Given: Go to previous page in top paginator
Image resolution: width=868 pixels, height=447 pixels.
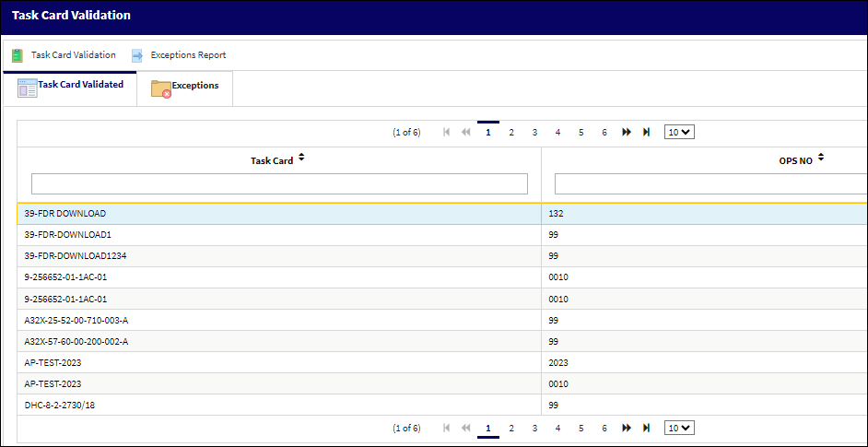Looking at the screenshot, I should point(465,133).
